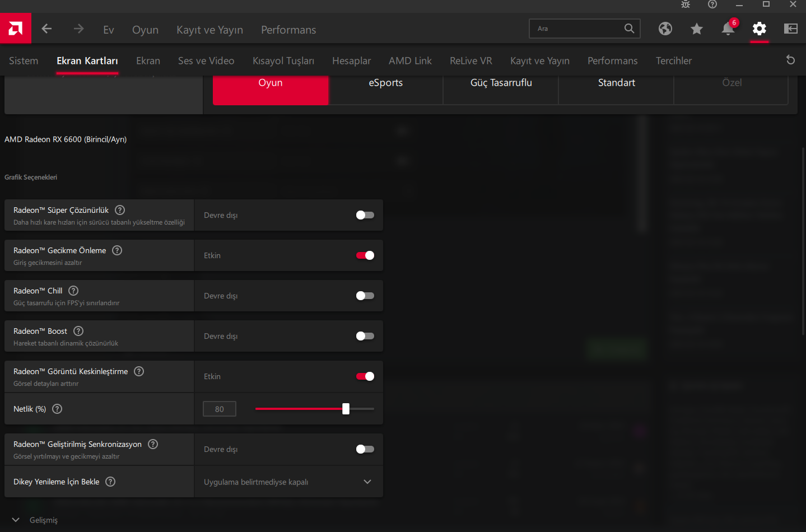Click the reset settings arrow icon
806x532 pixels.
(790, 60)
